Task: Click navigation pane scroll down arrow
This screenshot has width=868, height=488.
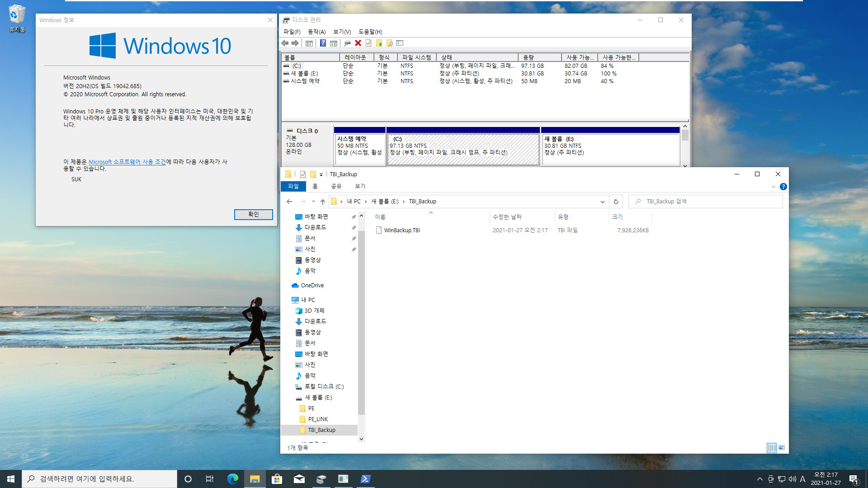Action: 361,439
